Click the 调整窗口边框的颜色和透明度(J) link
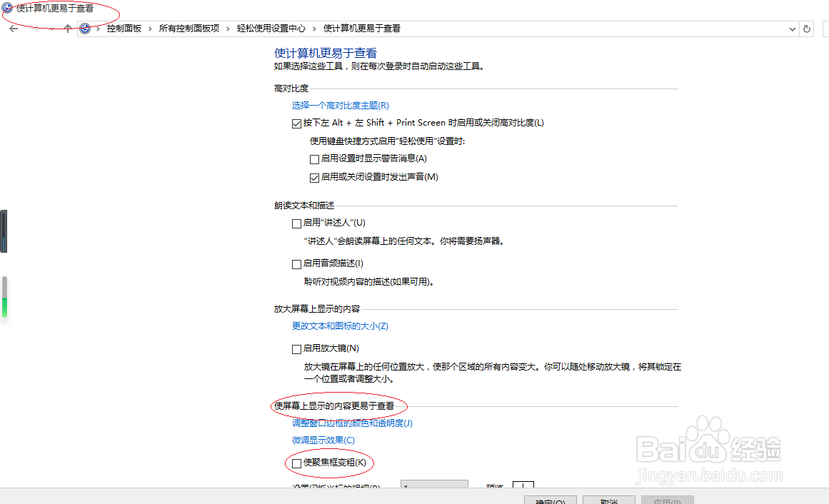The width and height of the screenshot is (829, 504). 353,423
